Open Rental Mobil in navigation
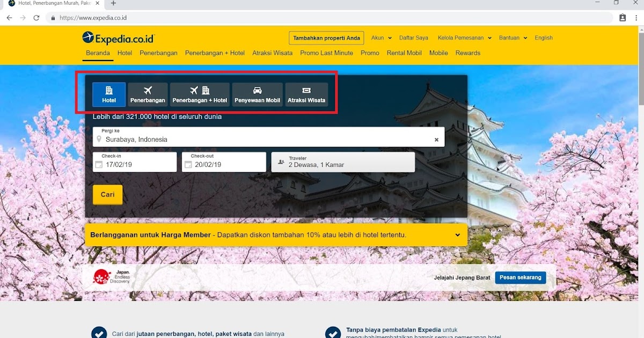Viewport: 644px width, 338px height. (x=404, y=53)
